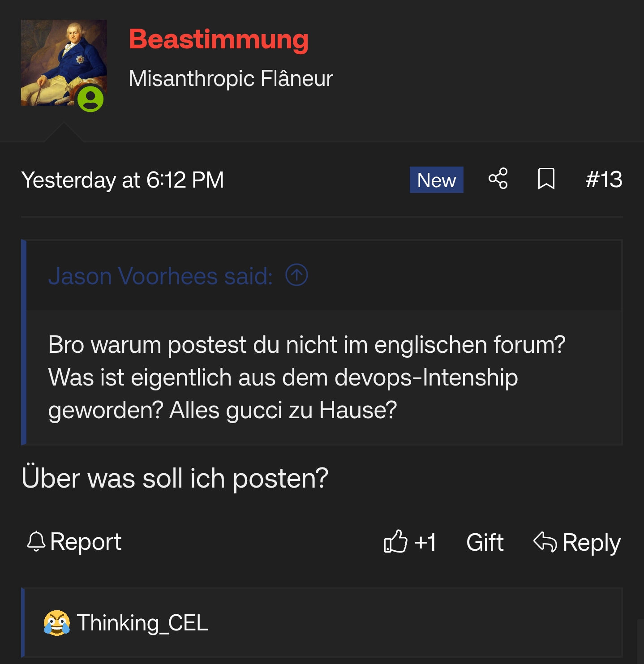Click the Report text link
644x664 pixels.
pyautogui.click(x=86, y=542)
